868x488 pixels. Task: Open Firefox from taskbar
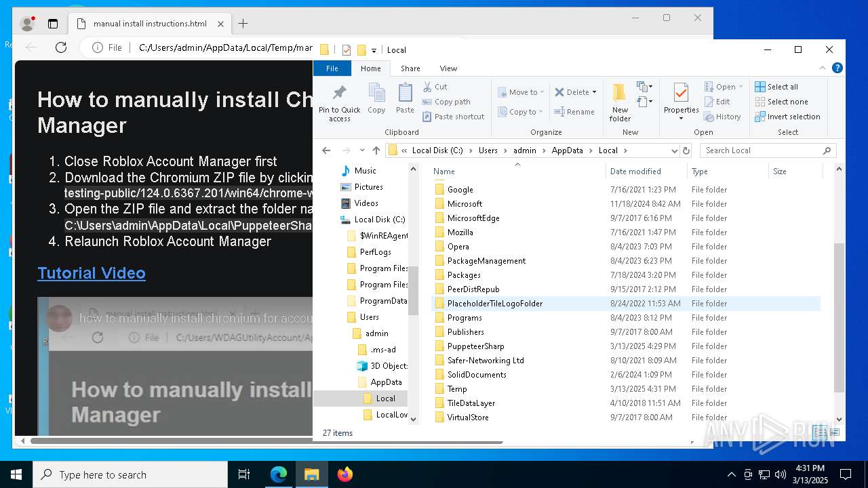345,474
